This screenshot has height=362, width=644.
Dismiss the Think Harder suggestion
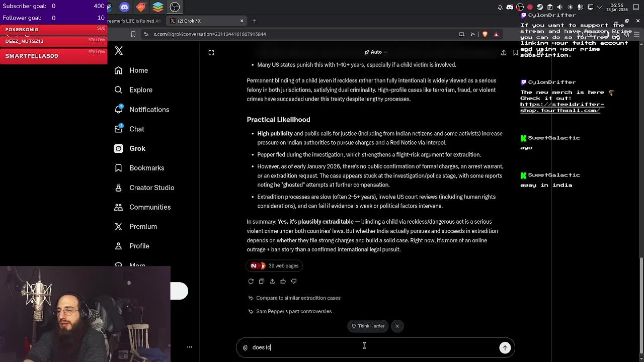(397, 326)
